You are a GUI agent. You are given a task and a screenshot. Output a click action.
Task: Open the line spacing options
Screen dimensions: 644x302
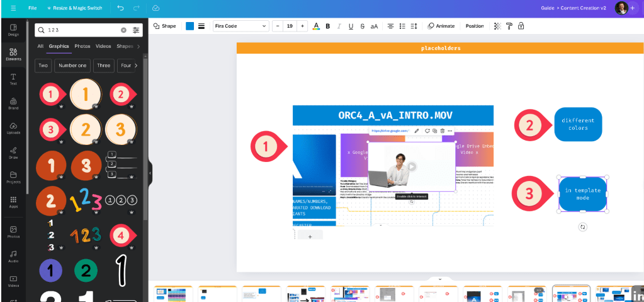pos(414,26)
